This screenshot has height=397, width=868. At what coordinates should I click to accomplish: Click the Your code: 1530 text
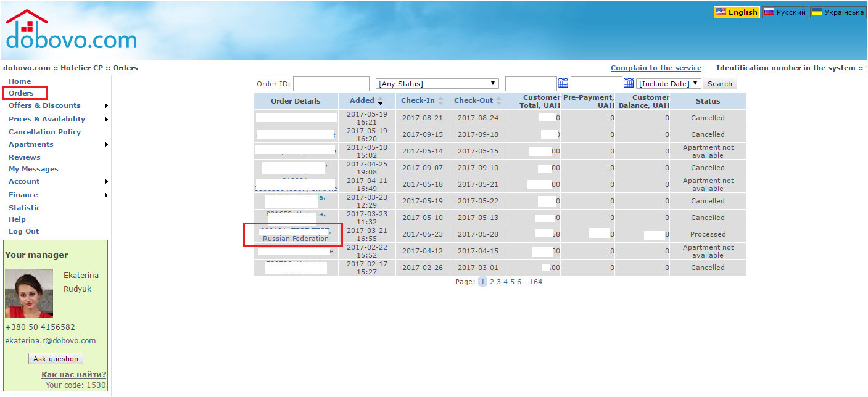point(76,385)
